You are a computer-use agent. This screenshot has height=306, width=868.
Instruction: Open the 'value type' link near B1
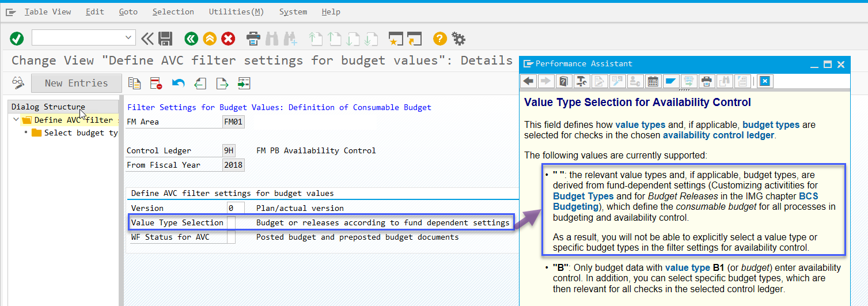click(688, 267)
